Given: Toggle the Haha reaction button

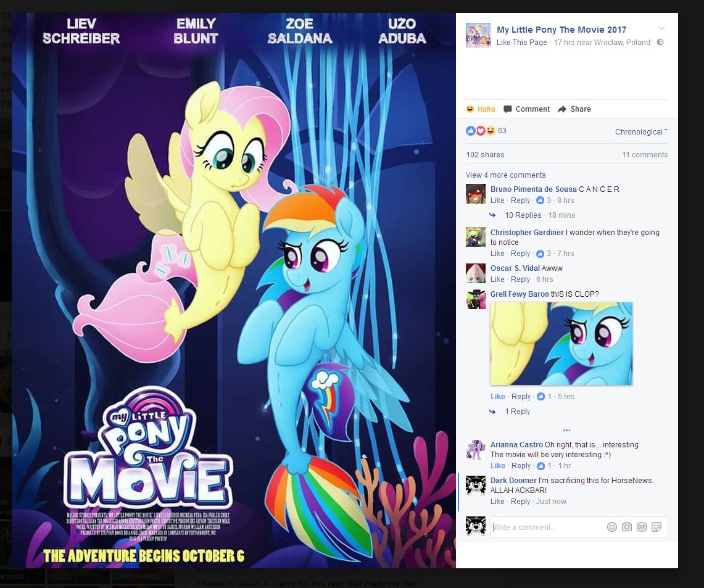Looking at the screenshot, I should 481,109.
